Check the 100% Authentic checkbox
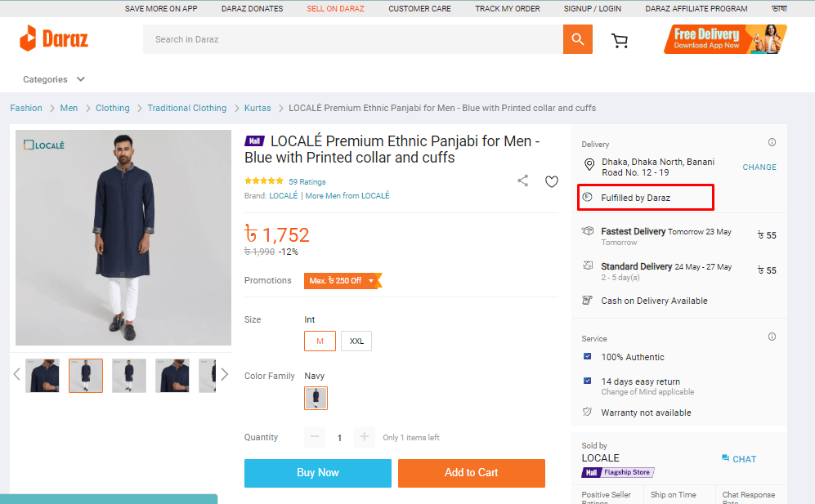Image resolution: width=815 pixels, height=504 pixels. tap(587, 357)
